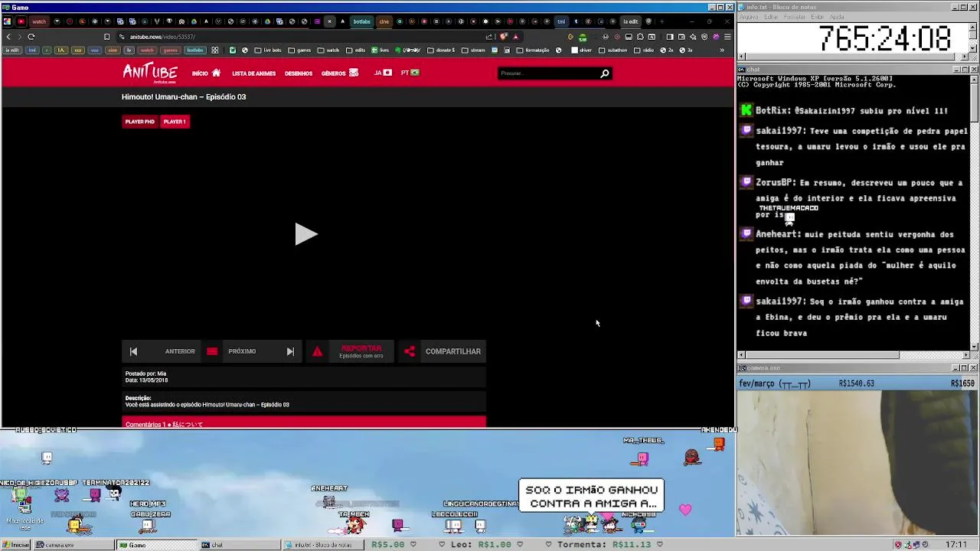The width and height of the screenshot is (980, 551).
Task: Open the 'driver' bookmark
Action: pos(582,51)
